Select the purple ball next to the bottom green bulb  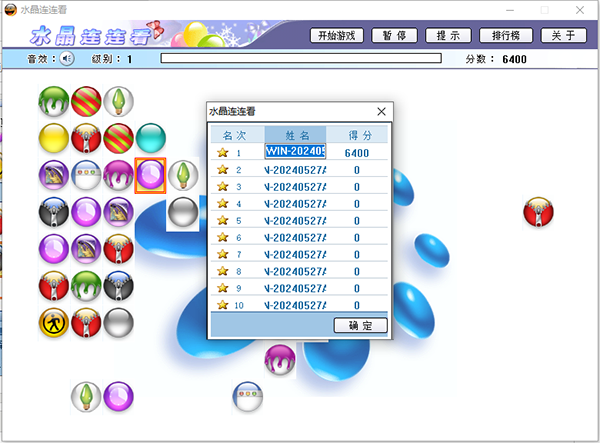click(119, 397)
